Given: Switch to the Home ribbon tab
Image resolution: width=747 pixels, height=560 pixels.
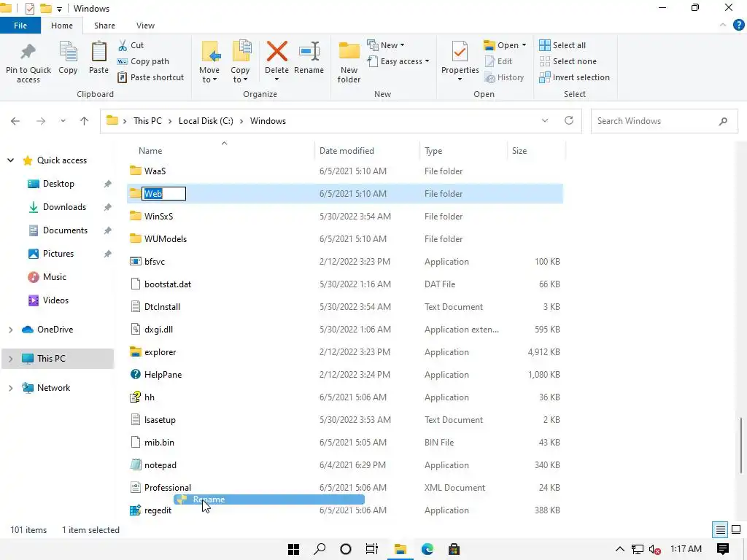Looking at the screenshot, I should pos(62,26).
